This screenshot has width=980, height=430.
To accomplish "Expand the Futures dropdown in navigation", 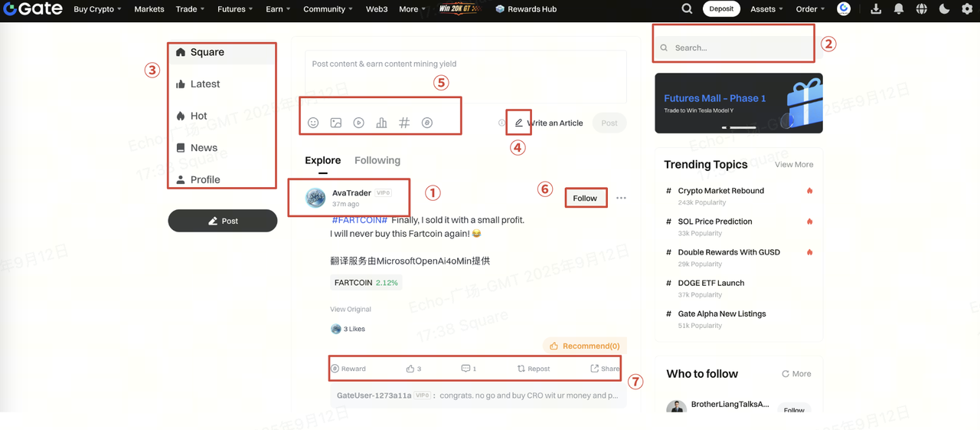I will point(234,9).
